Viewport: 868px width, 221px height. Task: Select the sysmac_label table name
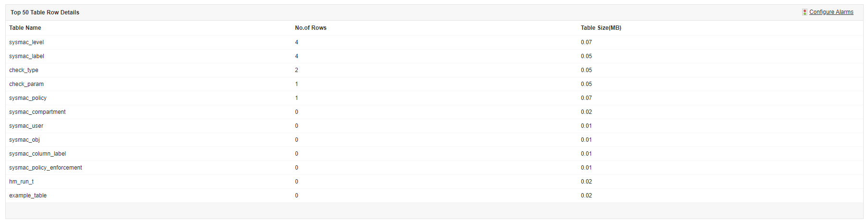(x=26, y=56)
